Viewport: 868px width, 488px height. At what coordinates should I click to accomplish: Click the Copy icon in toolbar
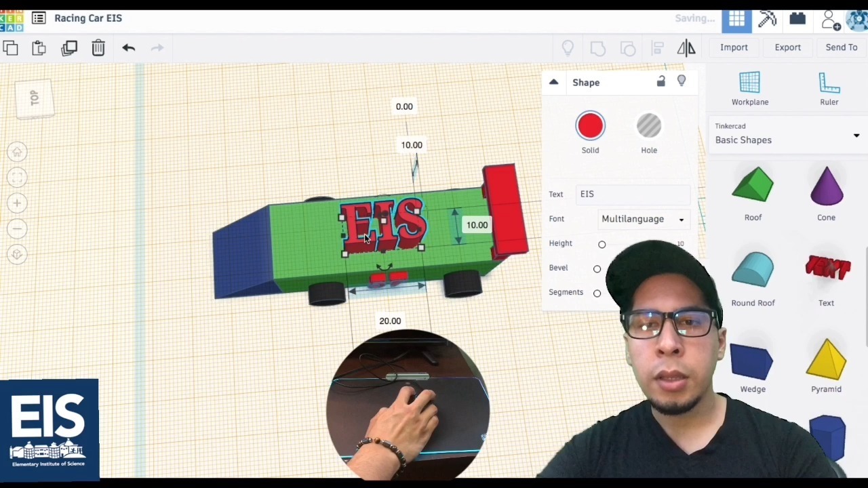coord(10,47)
